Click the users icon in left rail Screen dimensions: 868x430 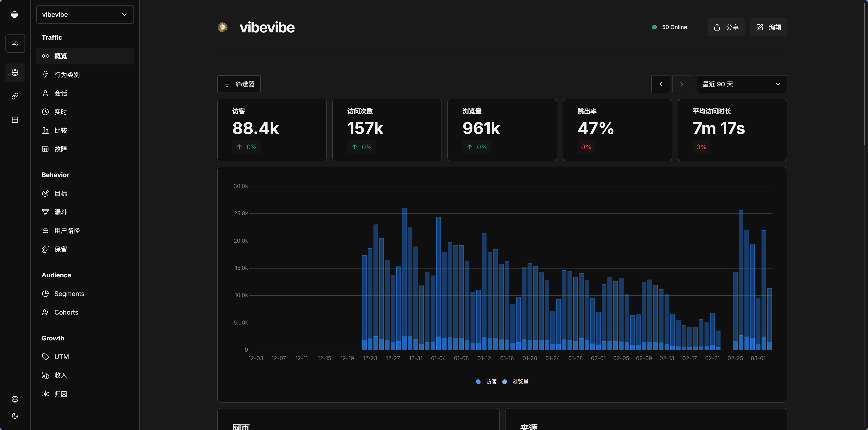point(15,44)
